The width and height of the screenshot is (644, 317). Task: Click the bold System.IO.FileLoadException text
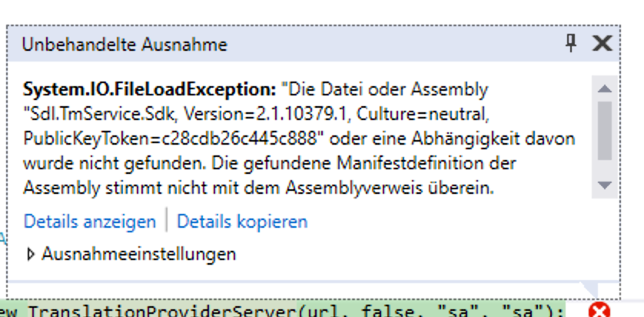tap(149, 89)
